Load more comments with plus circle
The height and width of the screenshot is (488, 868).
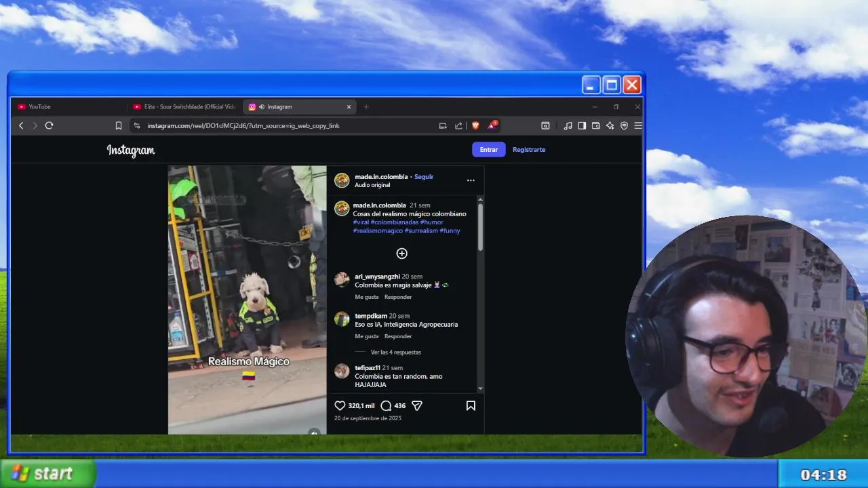402,253
